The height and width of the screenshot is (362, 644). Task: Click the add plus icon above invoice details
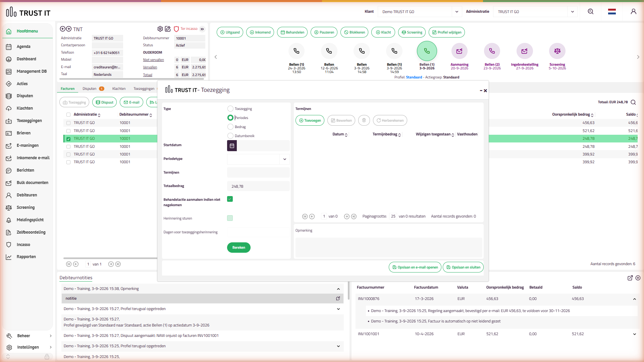[638, 278]
